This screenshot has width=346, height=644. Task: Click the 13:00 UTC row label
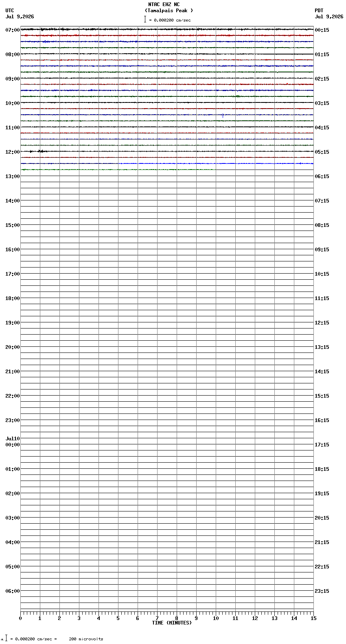coord(13,176)
